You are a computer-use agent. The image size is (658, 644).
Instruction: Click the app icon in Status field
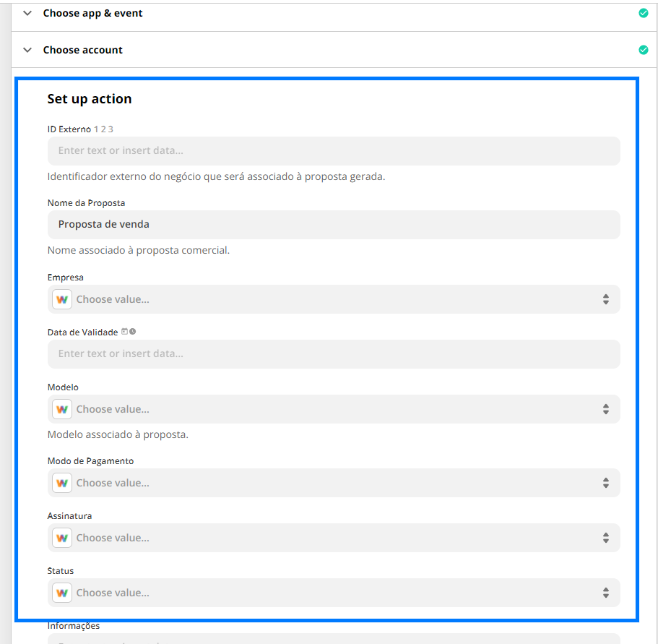tap(61, 593)
